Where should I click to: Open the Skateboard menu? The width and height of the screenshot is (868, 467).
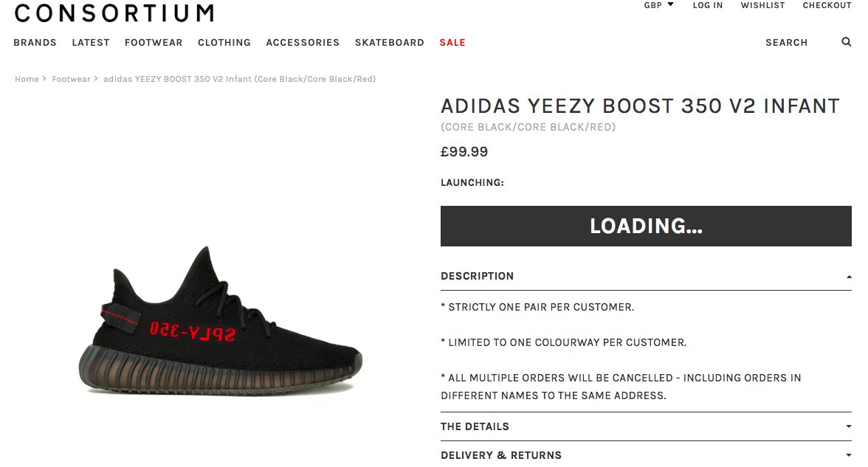click(389, 43)
